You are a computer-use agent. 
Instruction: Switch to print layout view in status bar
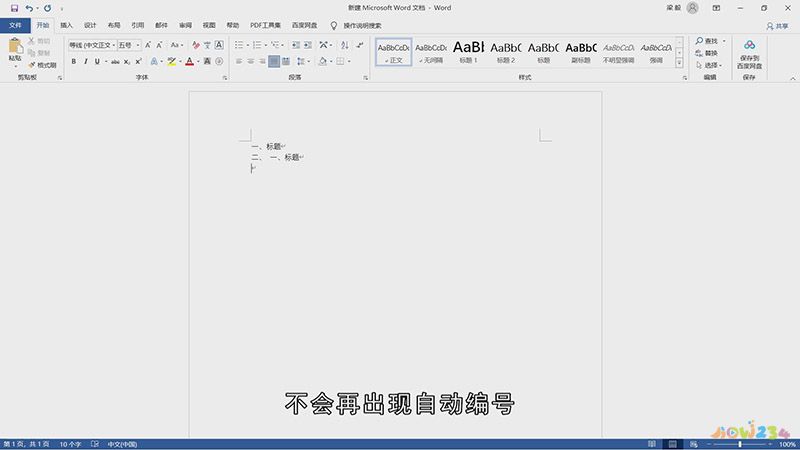[672, 444]
